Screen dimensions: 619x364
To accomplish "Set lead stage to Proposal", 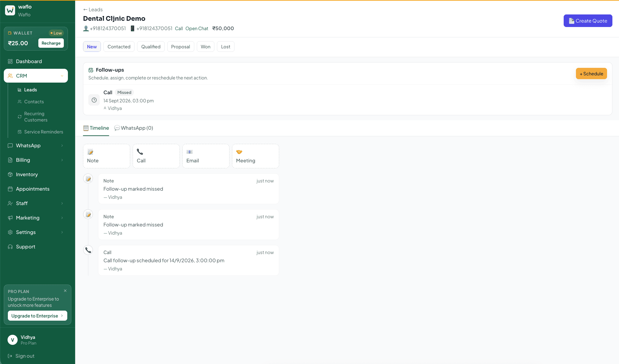I will point(180,46).
